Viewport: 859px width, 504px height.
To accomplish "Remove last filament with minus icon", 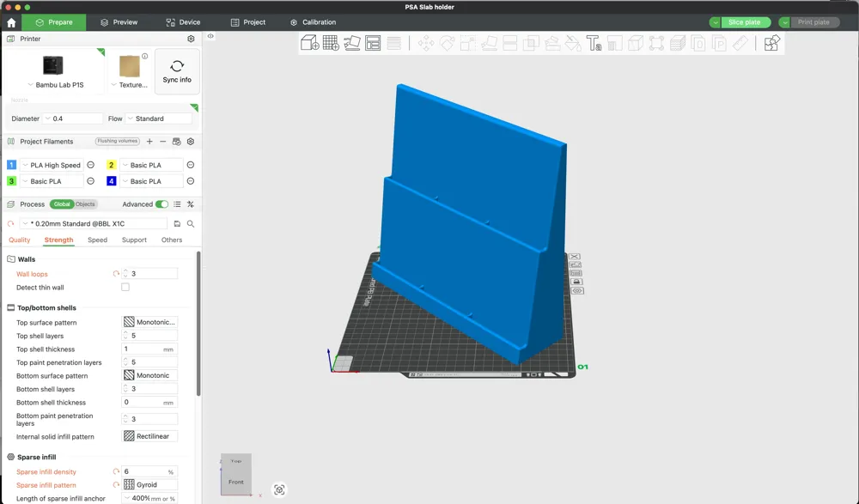I will 162,142.
